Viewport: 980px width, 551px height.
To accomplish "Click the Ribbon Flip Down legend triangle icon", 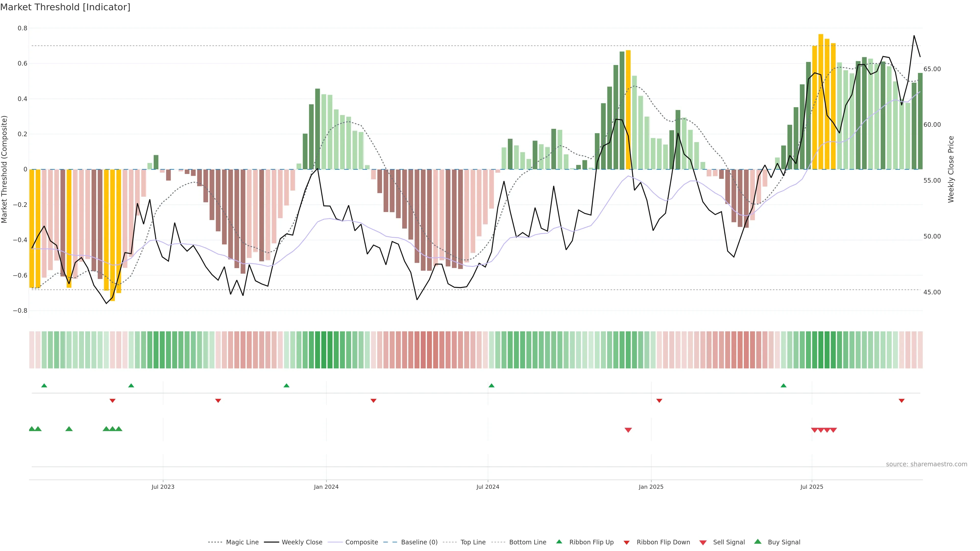I will pos(627,542).
